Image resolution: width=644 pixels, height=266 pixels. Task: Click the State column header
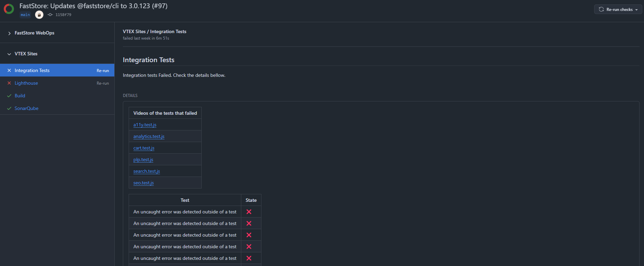[251, 200]
